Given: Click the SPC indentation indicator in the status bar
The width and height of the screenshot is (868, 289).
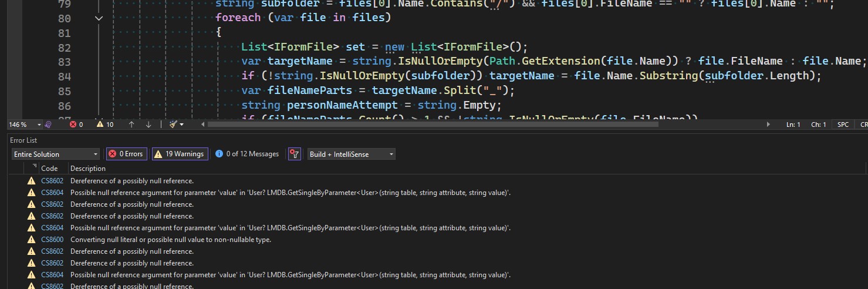Looking at the screenshot, I should pyautogui.click(x=843, y=125).
